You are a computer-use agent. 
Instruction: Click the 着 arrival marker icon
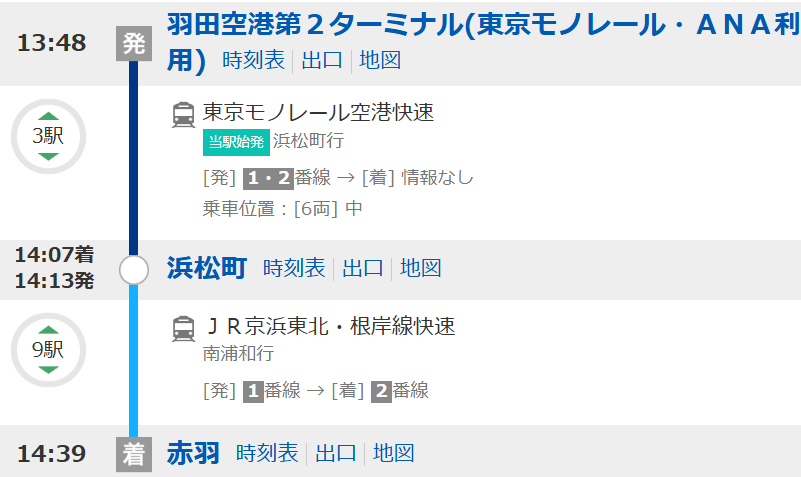point(134,454)
